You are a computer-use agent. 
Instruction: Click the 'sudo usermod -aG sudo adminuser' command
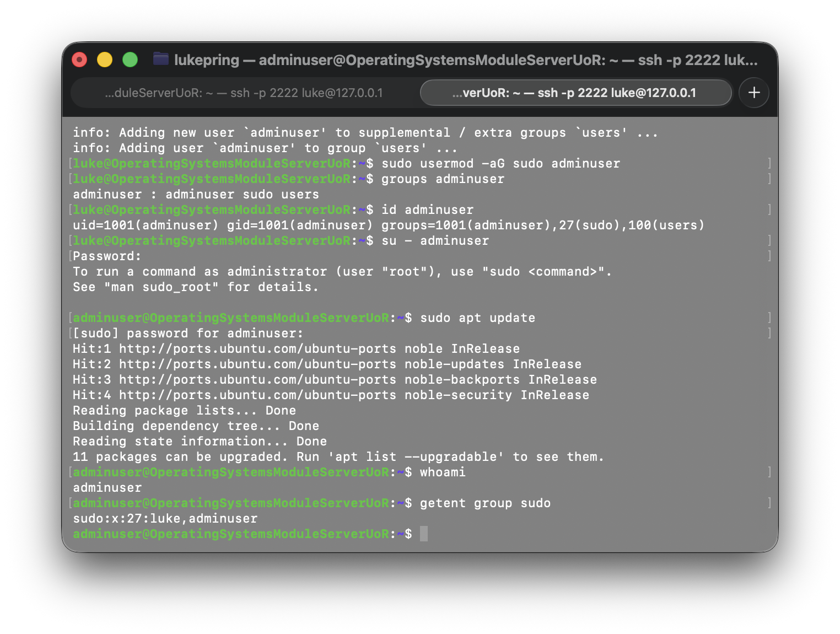point(500,164)
